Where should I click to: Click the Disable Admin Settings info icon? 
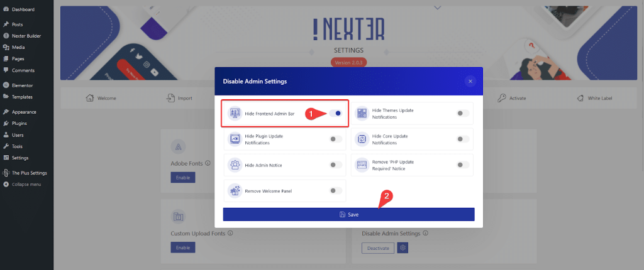coord(426,233)
